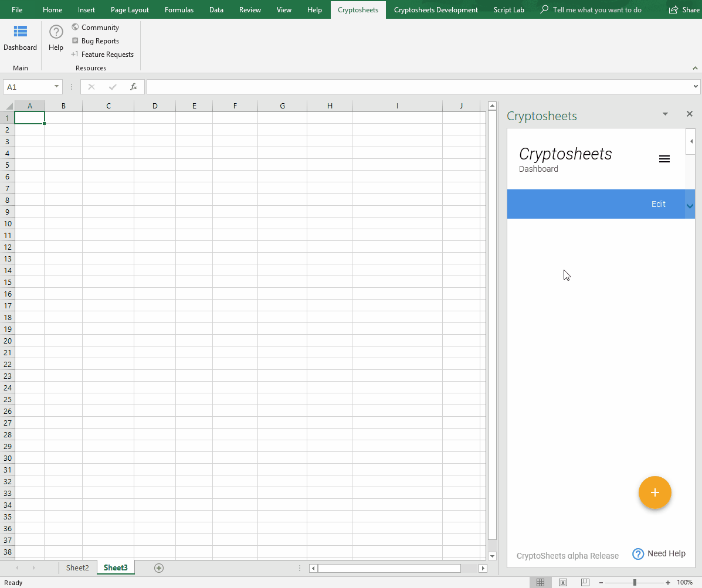This screenshot has width=702, height=588.
Task: Click the Select All corner triangle
Action: 9,107
